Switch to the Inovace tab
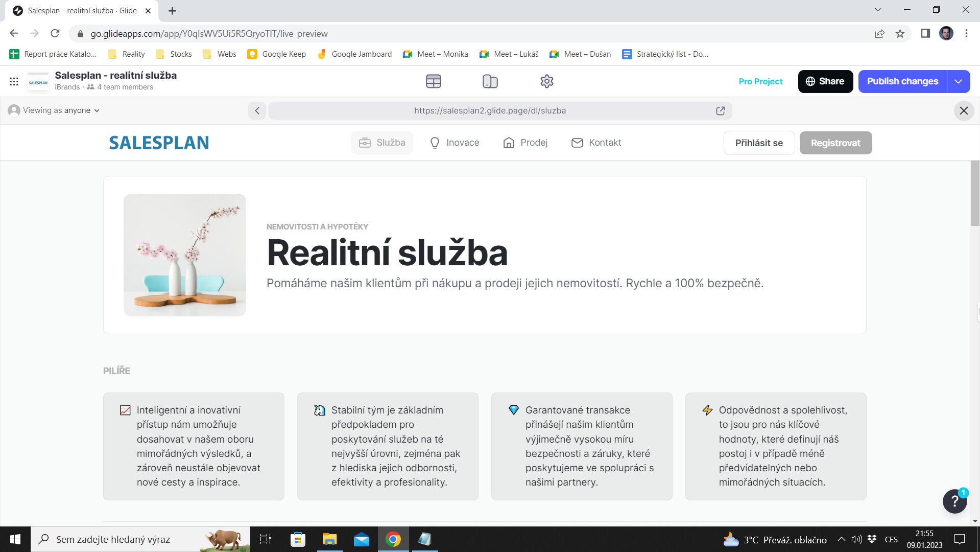 [455, 143]
